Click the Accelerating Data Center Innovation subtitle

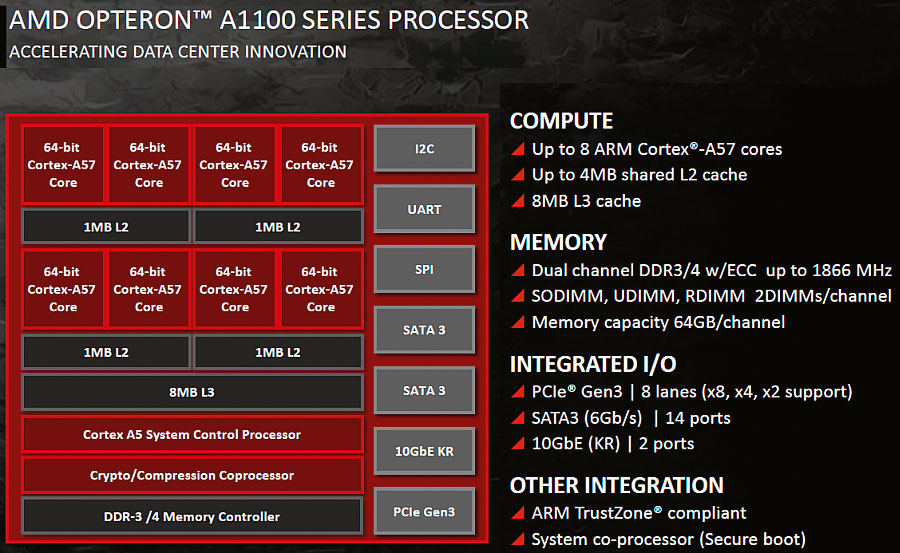coord(177,51)
